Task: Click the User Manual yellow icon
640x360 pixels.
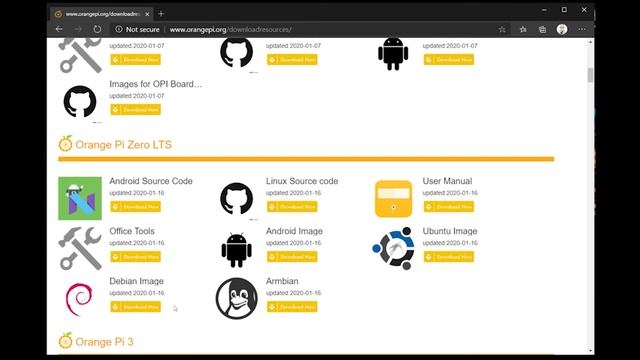Action: tap(393, 199)
